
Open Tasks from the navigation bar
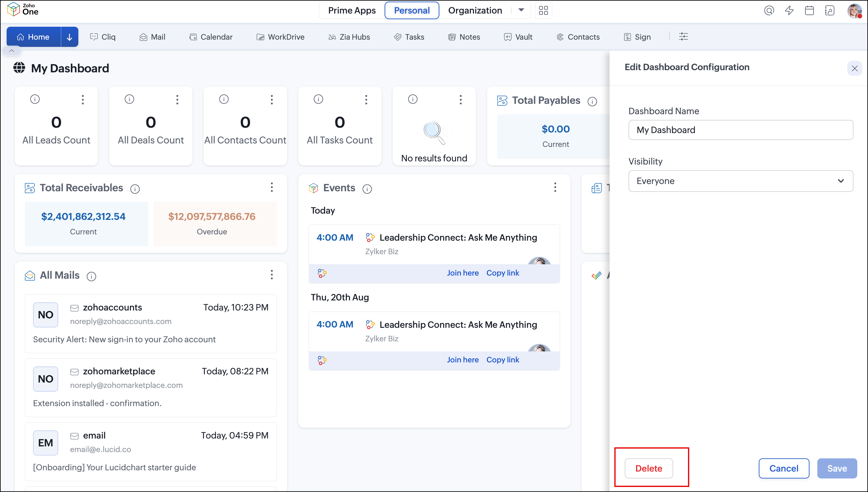(409, 37)
